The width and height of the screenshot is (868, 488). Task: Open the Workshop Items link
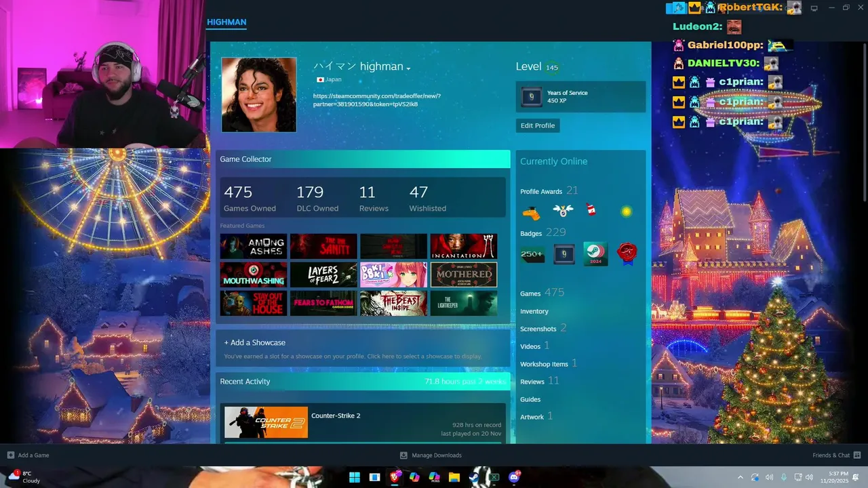(549, 363)
